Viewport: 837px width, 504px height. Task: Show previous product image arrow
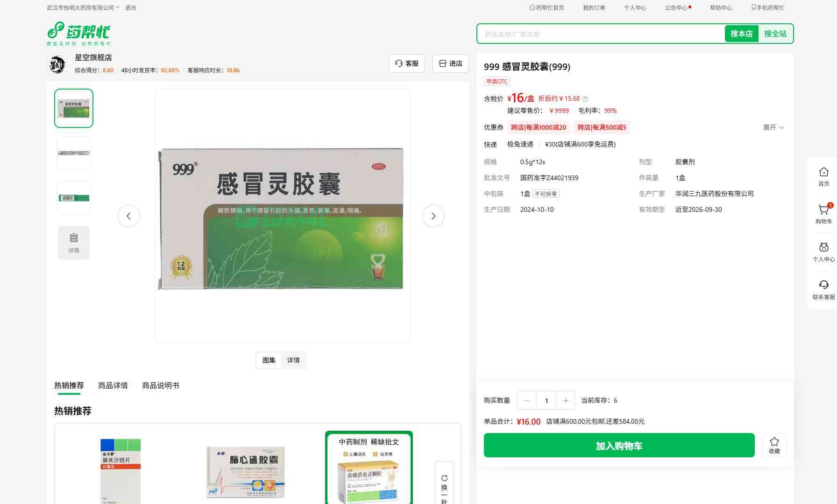[128, 216]
